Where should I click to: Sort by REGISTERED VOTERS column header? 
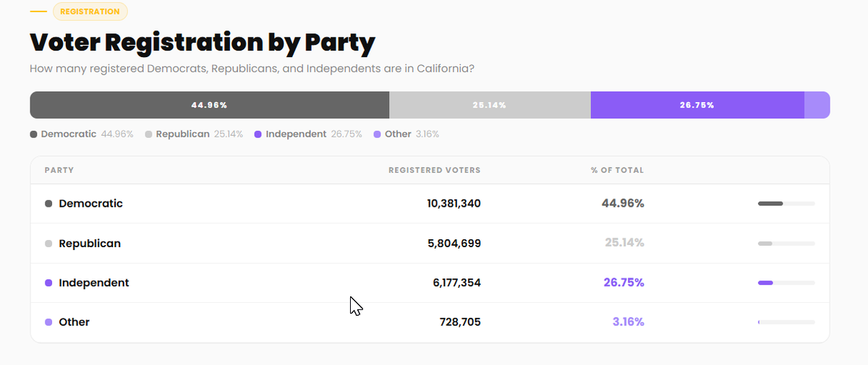pos(434,171)
